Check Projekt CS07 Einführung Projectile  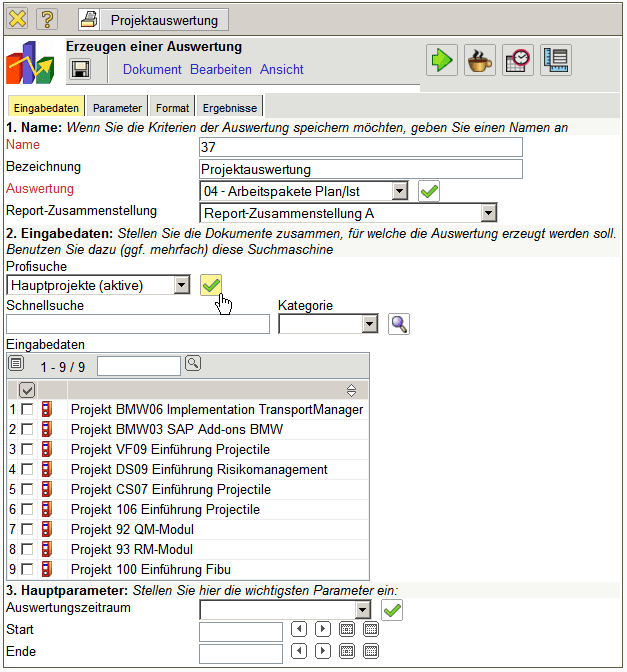coord(27,489)
